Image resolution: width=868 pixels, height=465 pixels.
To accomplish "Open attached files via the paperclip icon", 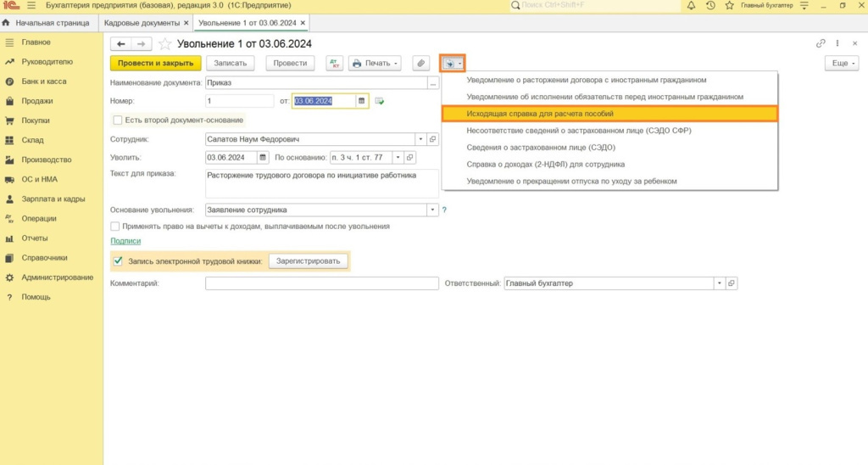I will [x=420, y=64].
